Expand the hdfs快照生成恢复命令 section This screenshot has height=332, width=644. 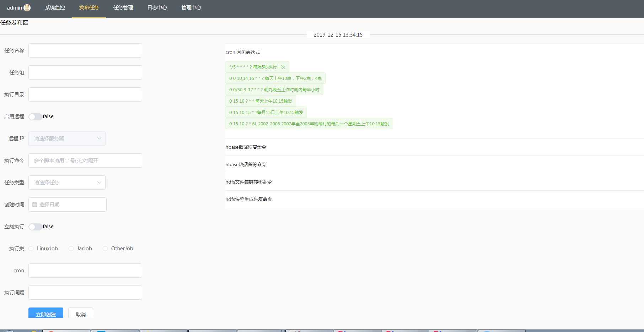[x=434, y=199]
